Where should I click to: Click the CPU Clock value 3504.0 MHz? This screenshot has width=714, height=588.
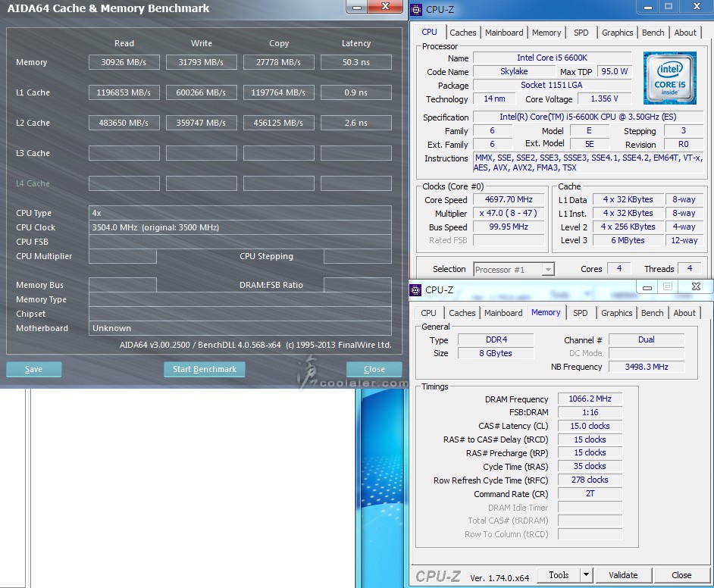coord(240,227)
